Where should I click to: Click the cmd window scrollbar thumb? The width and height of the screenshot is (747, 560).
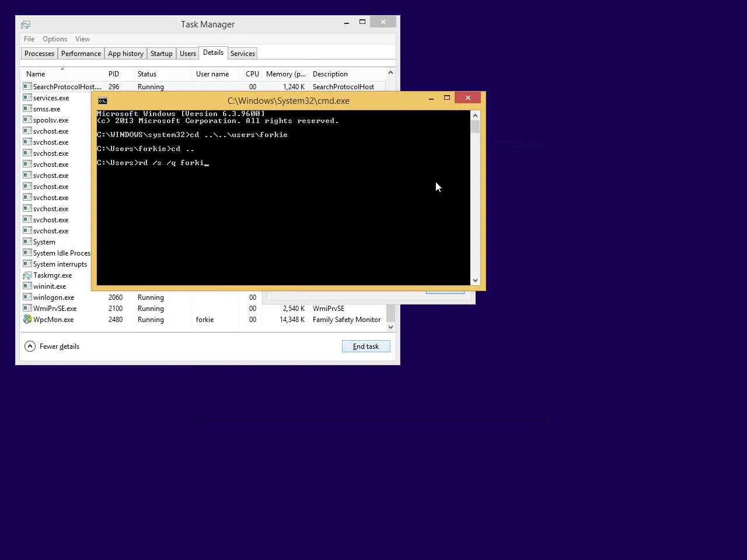pyautogui.click(x=475, y=127)
